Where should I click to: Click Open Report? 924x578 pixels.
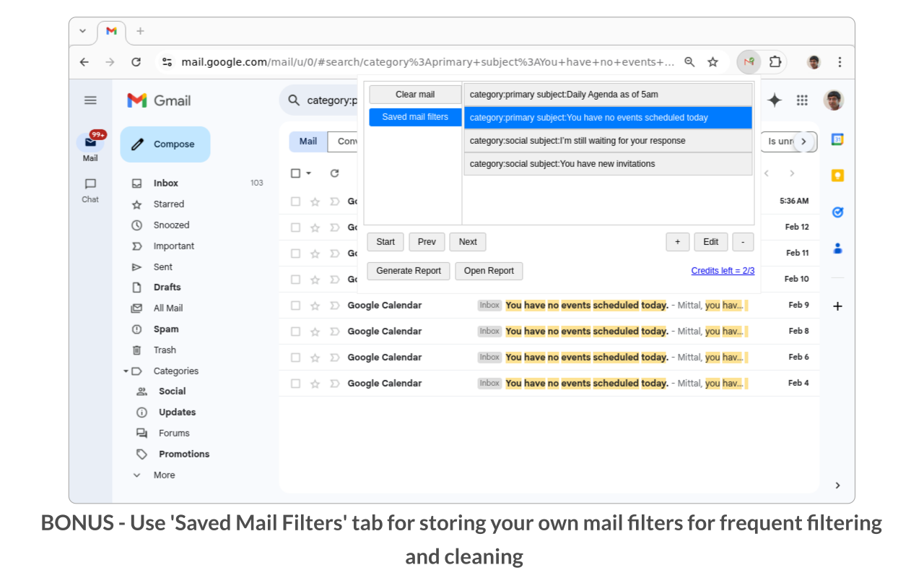tap(489, 271)
